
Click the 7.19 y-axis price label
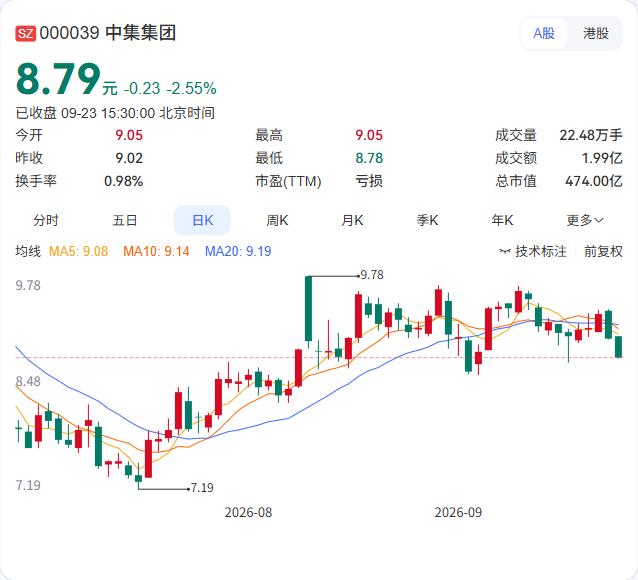28,485
